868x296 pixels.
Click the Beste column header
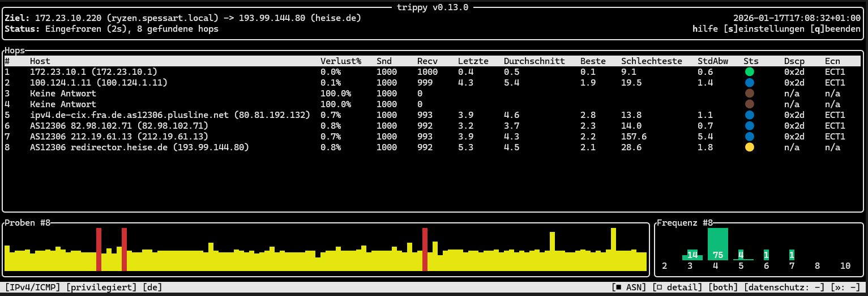(x=593, y=61)
